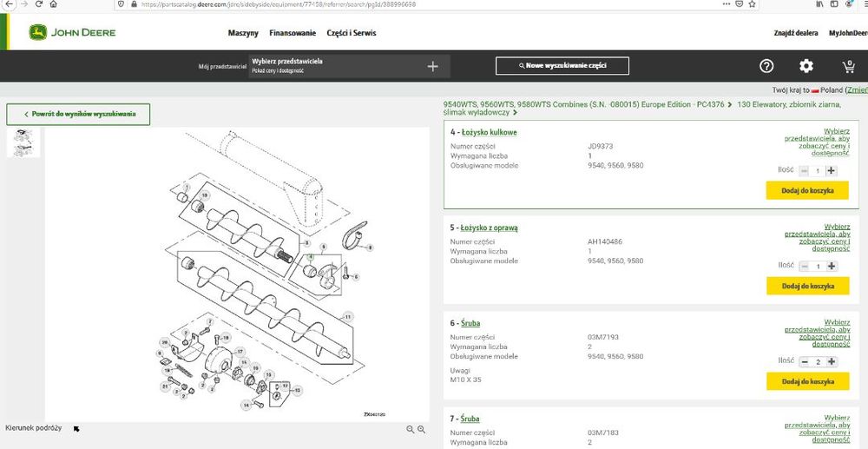Click the browser home icon

pyautogui.click(x=53, y=3)
